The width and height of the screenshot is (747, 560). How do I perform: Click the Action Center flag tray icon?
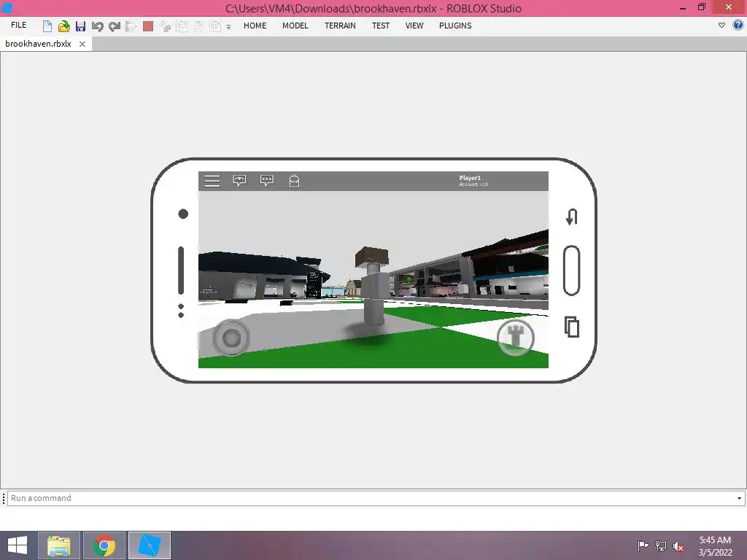click(643, 545)
